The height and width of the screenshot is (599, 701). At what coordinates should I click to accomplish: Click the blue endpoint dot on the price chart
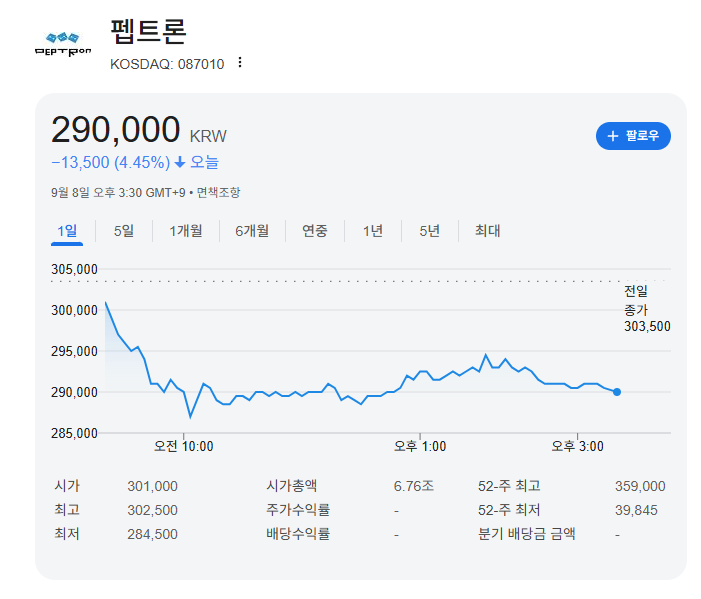coord(617,392)
